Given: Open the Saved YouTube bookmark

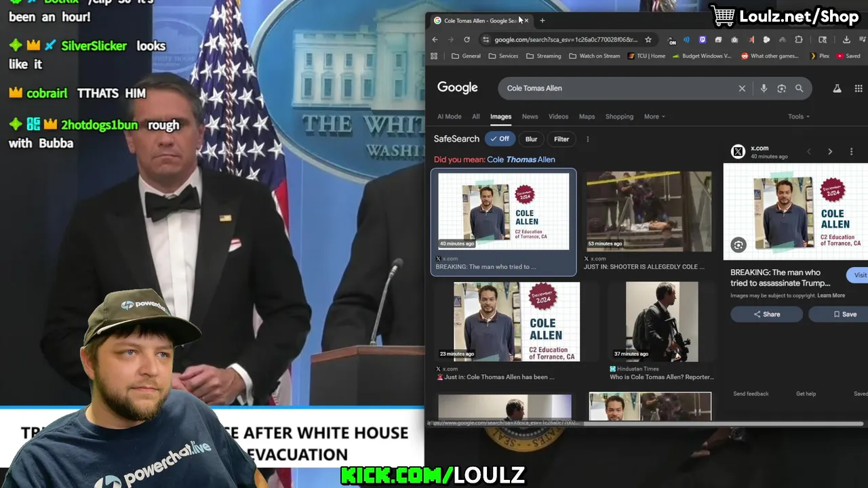Looking at the screenshot, I should 848,56.
